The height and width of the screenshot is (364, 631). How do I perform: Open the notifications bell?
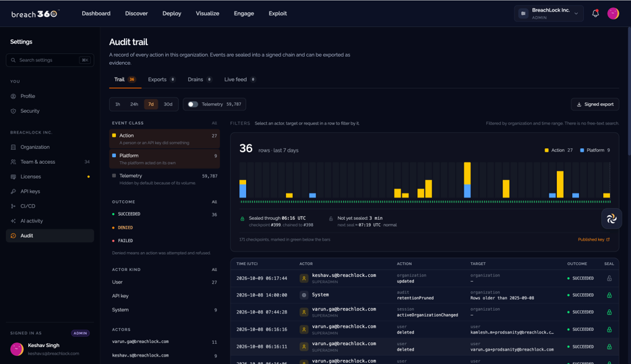[x=595, y=13]
